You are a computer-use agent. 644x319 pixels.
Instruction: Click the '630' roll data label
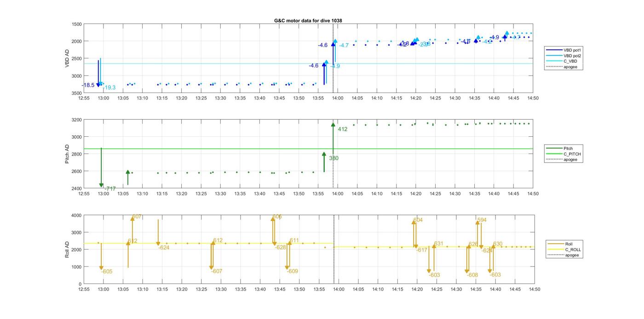[498, 244]
